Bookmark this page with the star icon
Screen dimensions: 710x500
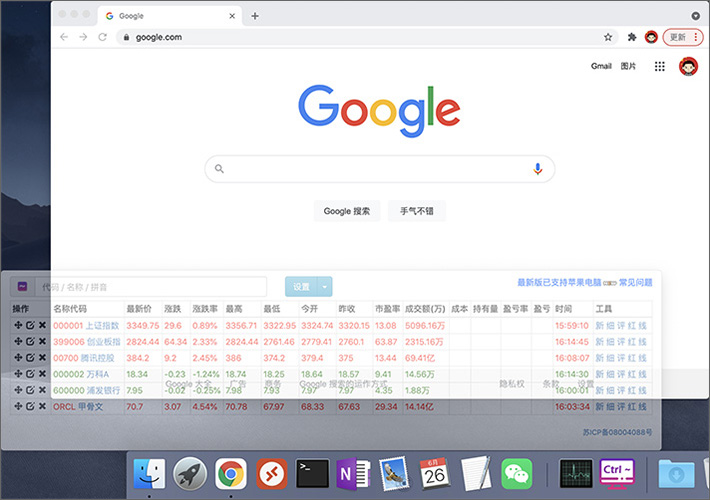608,37
